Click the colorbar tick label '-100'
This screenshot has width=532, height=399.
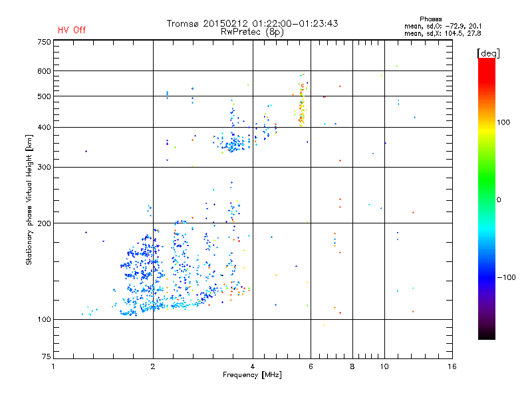pyautogui.click(x=507, y=277)
